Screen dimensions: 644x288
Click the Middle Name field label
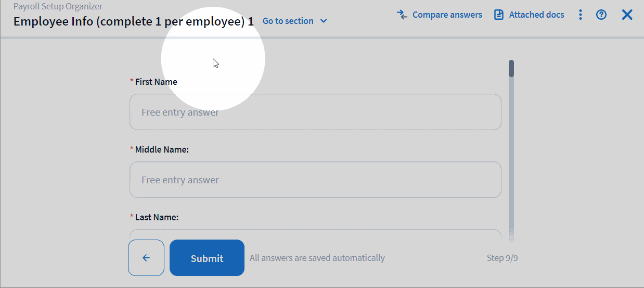pyautogui.click(x=161, y=149)
